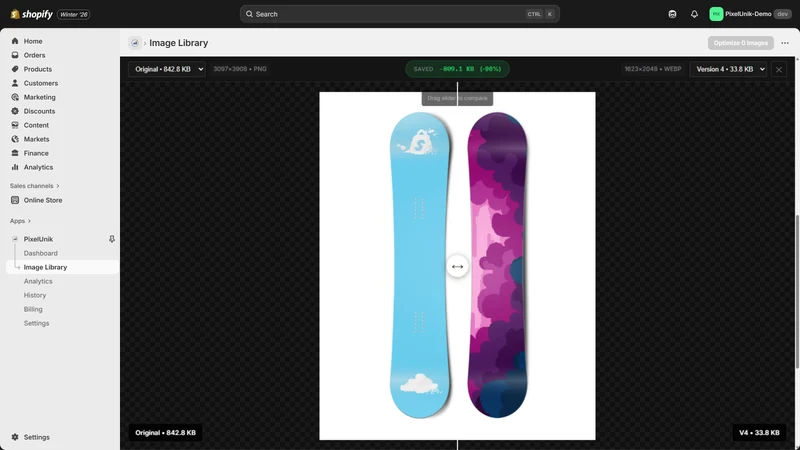Click the PixelUnik app icon in sidebar
Screen dimensions: 800x450
(x=15, y=239)
